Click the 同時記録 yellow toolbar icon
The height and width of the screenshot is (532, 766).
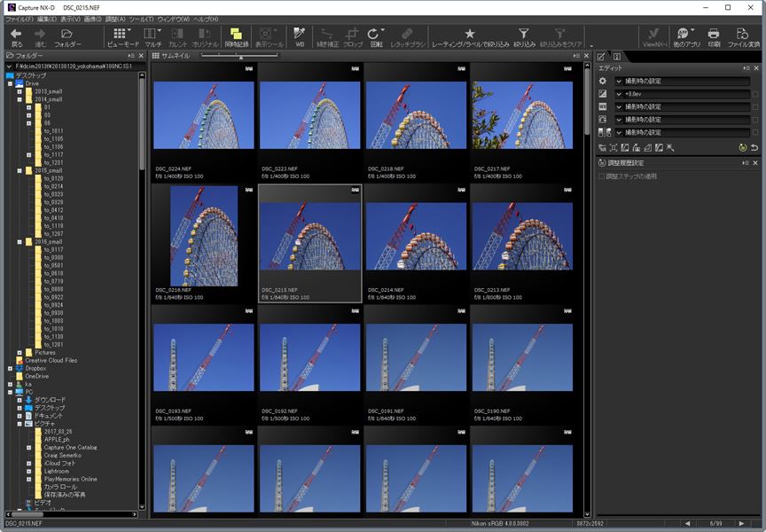click(x=237, y=37)
